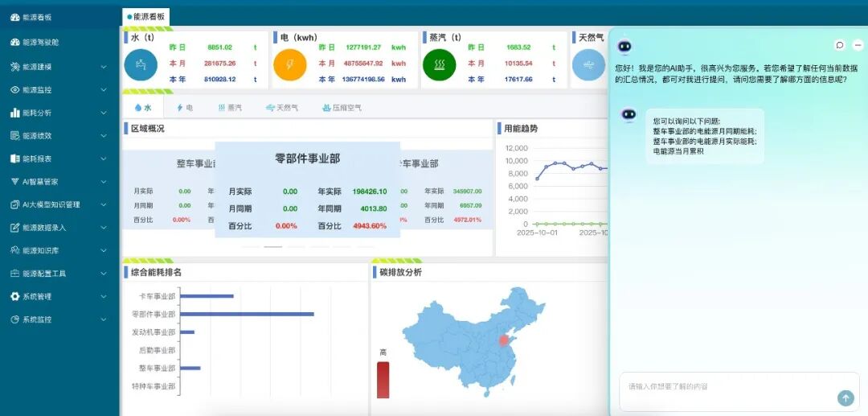Viewport: 868px width, 416px height.
Task: Click steam yearly value 17617.66
Action: coord(519,79)
